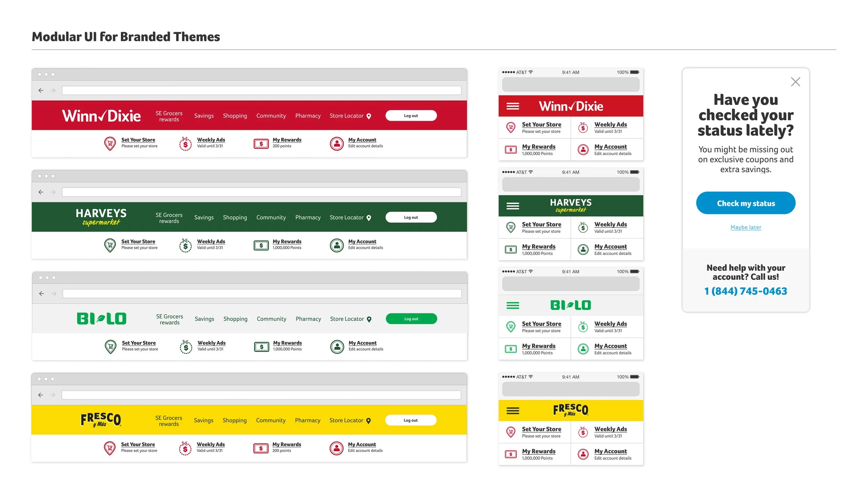Click the My Account person icon in Fresco desktop mockup
This screenshot has width=868, height=488.
[x=336, y=448]
